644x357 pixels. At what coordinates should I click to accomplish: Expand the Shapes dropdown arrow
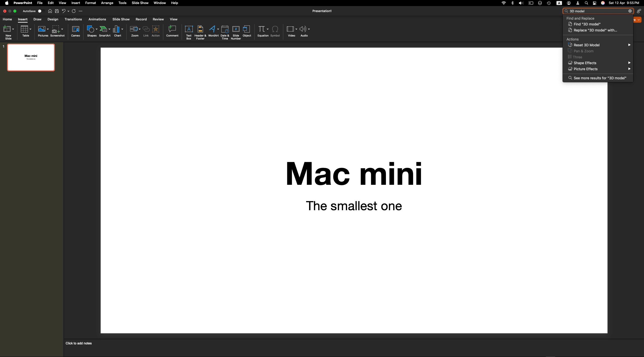pos(97,29)
